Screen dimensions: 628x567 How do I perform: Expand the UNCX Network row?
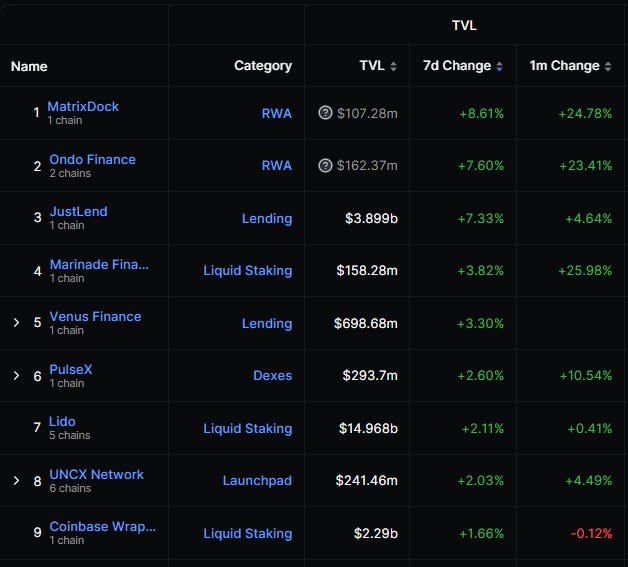click(x=16, y=480)
